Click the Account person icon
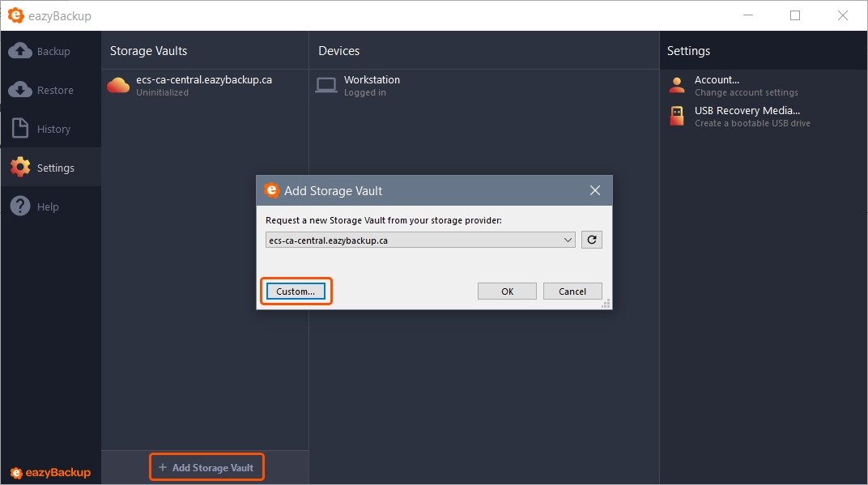Viewport: 868px width, 485px height. pos(676,85)
